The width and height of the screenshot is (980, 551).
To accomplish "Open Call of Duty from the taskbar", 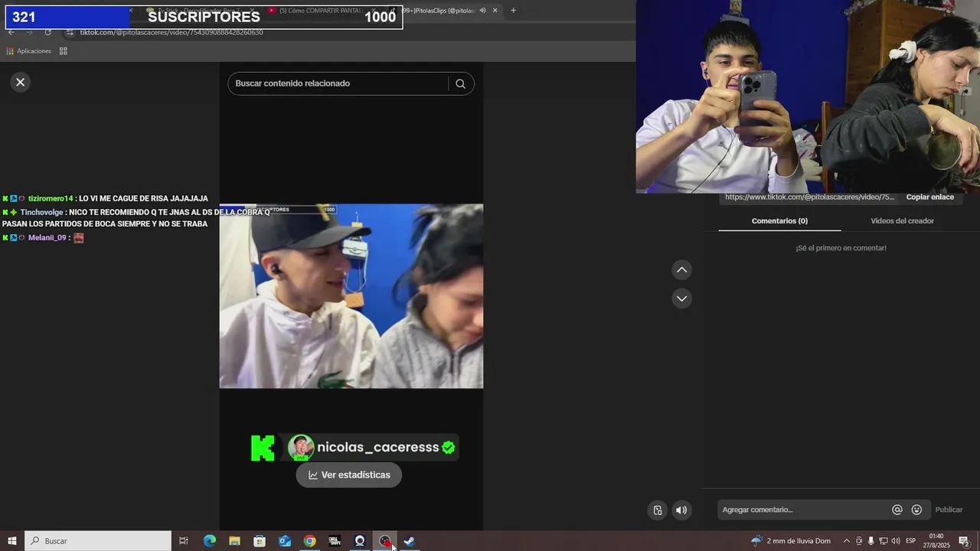I will click(335, 541).
